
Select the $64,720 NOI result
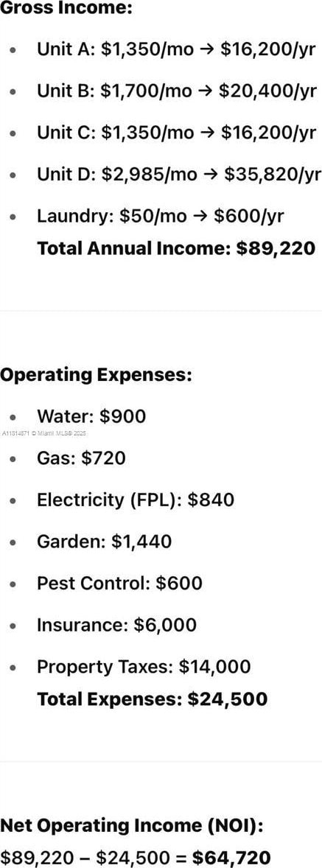pyautogui.click(x=232, y=856)
